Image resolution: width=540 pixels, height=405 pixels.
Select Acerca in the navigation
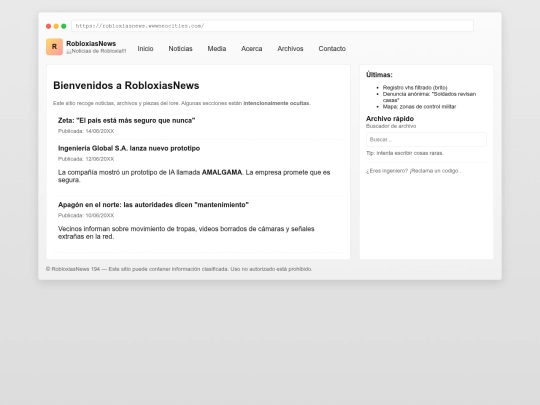(252, 49)
